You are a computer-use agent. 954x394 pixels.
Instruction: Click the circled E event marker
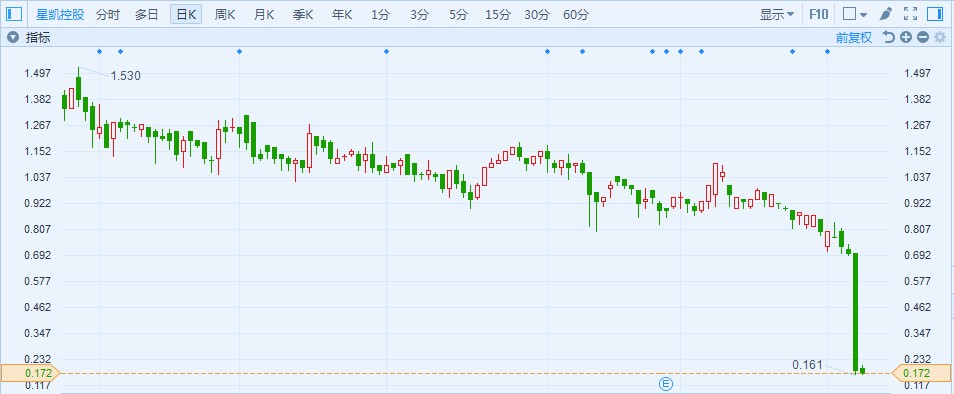coord(667,383)
